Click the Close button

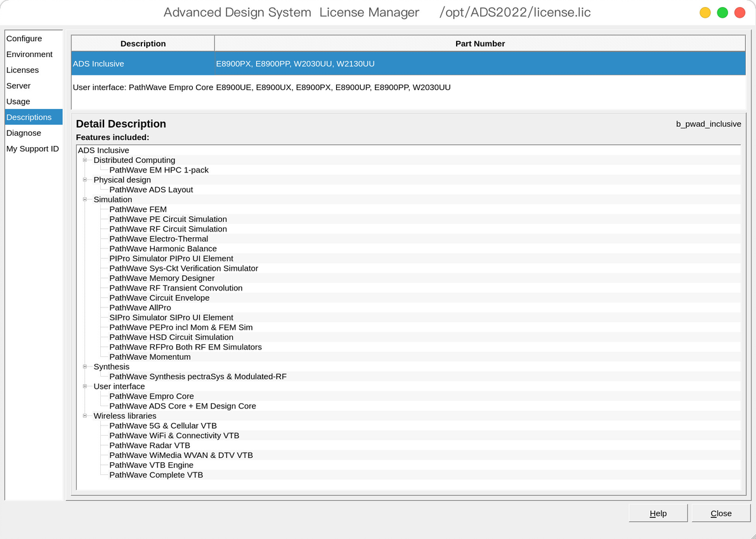tap(721, 514)
